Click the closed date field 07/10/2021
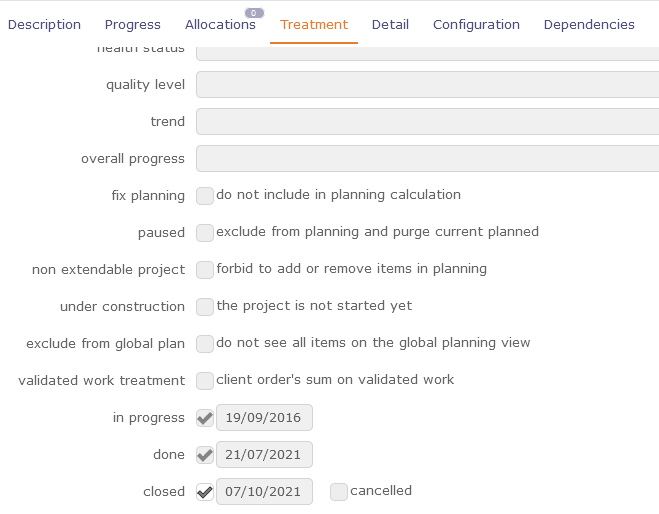The height and width of the screenshot is (514, 659). (x=264, y=492)
